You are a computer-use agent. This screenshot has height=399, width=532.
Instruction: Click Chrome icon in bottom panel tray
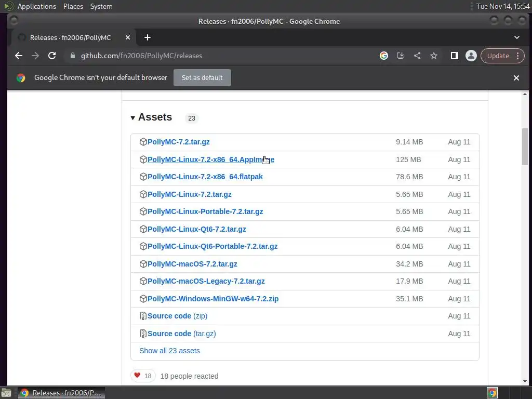tap(492, 393)
